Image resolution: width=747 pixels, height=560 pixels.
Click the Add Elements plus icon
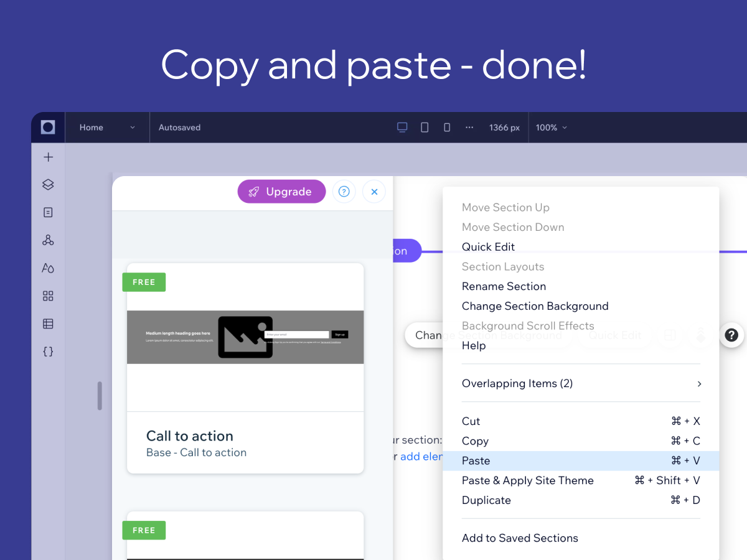pyautogui.click(x=48, y=157)
